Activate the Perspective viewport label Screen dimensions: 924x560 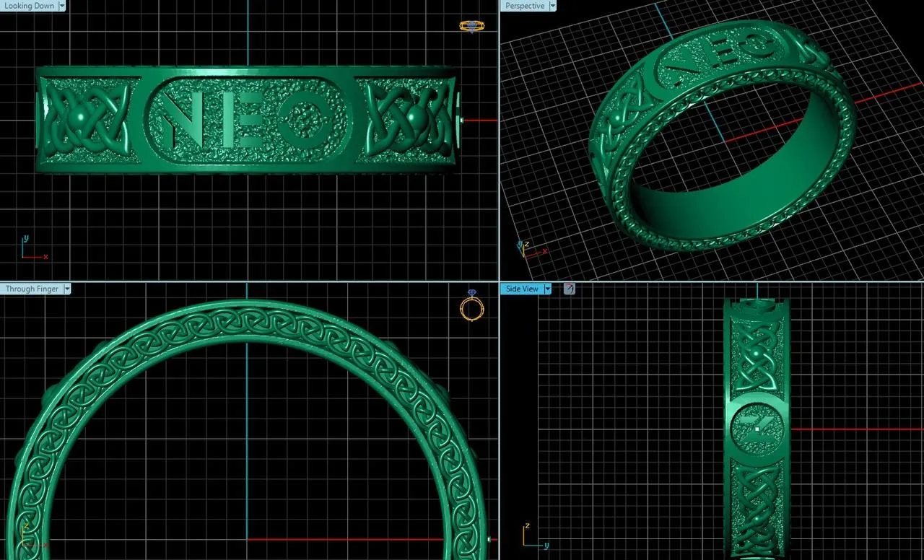click(525, 6)
